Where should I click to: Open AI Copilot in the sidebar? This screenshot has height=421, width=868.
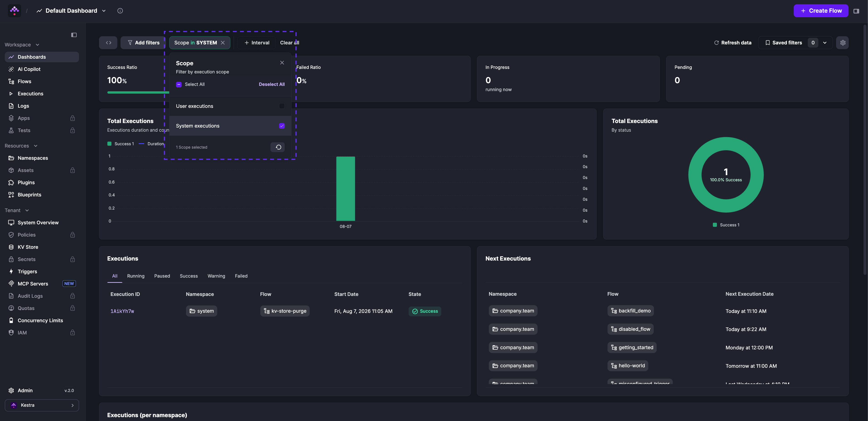[42, 69]
